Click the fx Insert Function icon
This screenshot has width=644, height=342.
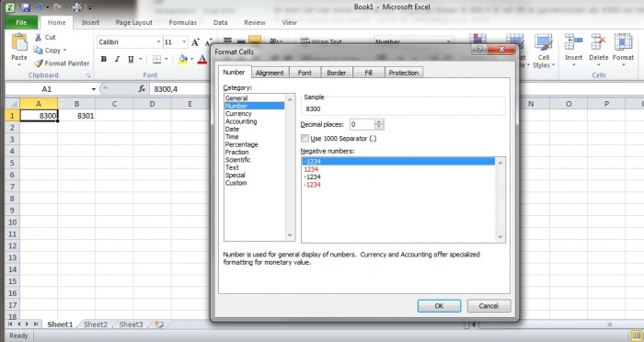142,88
